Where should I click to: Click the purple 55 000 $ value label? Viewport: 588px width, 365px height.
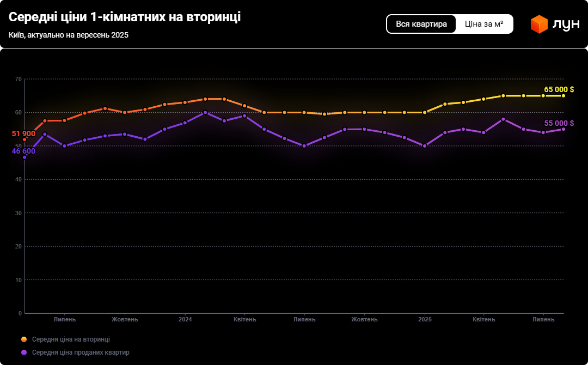click(x=559, y=123)
